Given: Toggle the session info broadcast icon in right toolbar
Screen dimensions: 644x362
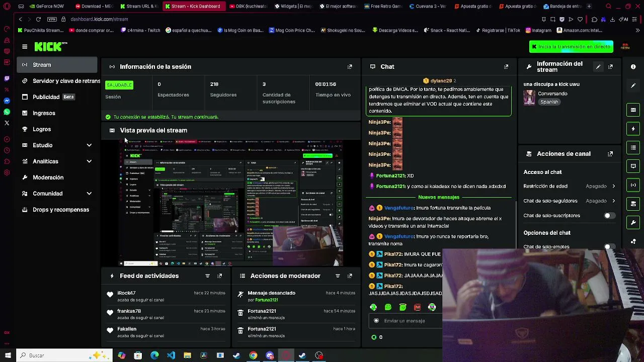Looking at the screenshot, I should [633, 185].
